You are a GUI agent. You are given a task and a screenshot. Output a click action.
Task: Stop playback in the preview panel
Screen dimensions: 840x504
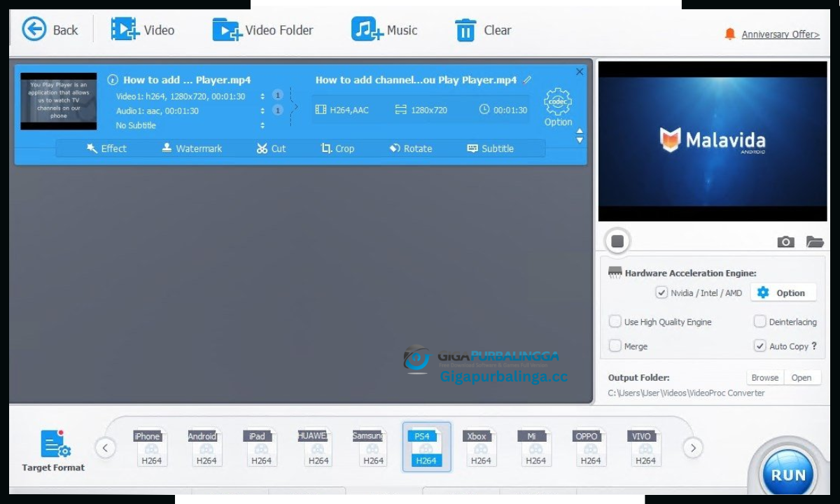617,241
